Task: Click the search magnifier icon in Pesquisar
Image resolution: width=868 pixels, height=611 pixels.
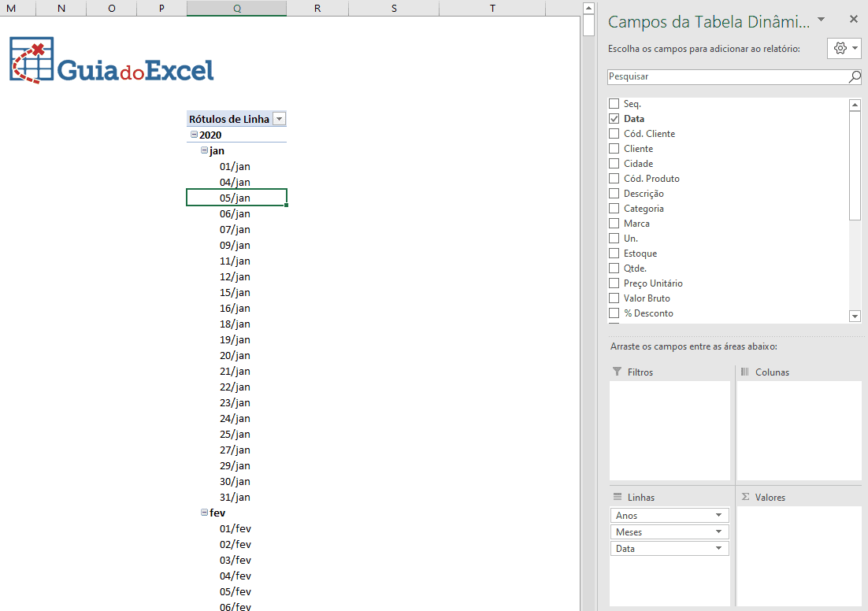Action: tap(855, 77)
